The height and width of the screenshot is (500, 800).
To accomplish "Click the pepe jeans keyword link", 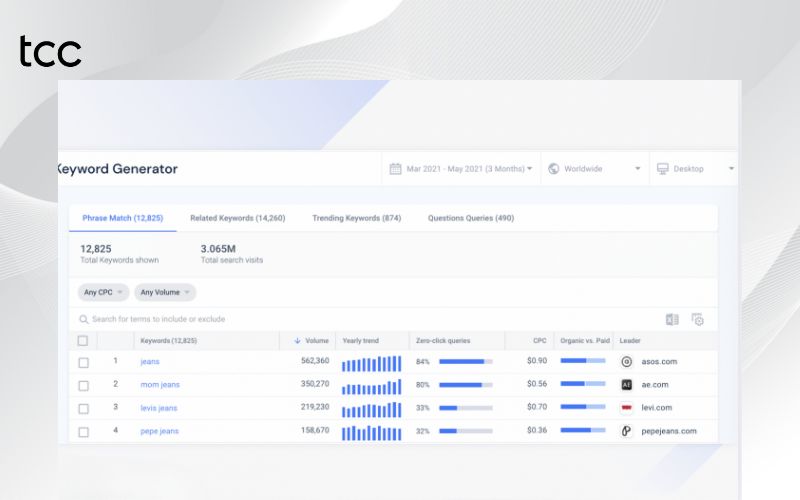I will coord(158,431).
